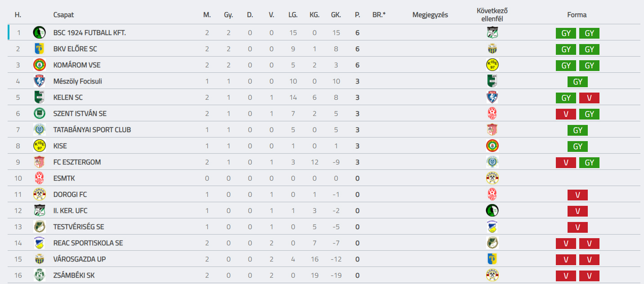
Task: Select the REAC SPORTISKOLA SE team badge
Action: point(40,243)
